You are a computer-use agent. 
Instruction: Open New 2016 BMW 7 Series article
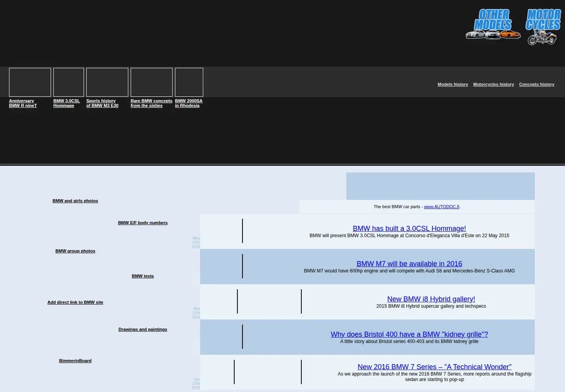pos(434,367)
